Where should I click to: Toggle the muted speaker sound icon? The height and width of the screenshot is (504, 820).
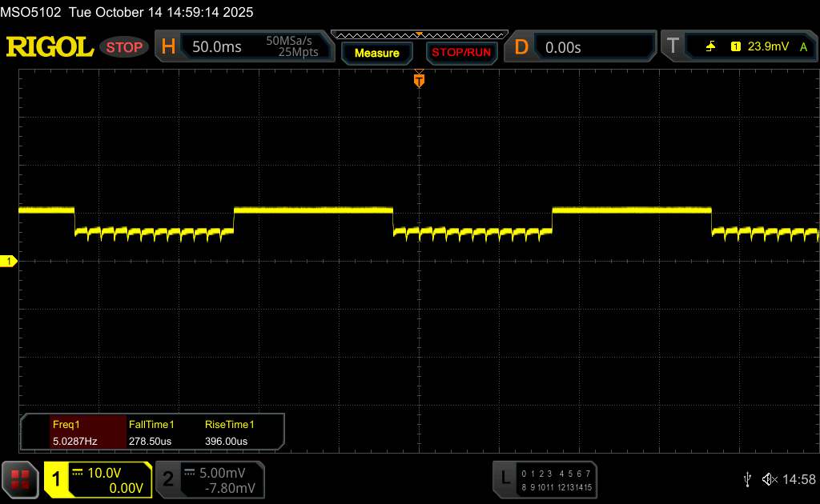click(x=769, y=479)
